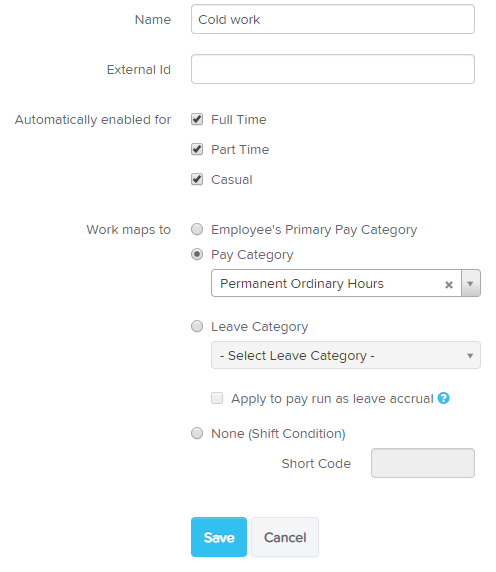Toggle the Part Time checkbox
This screenshot has width=496, height=572.
click(197, 149)
